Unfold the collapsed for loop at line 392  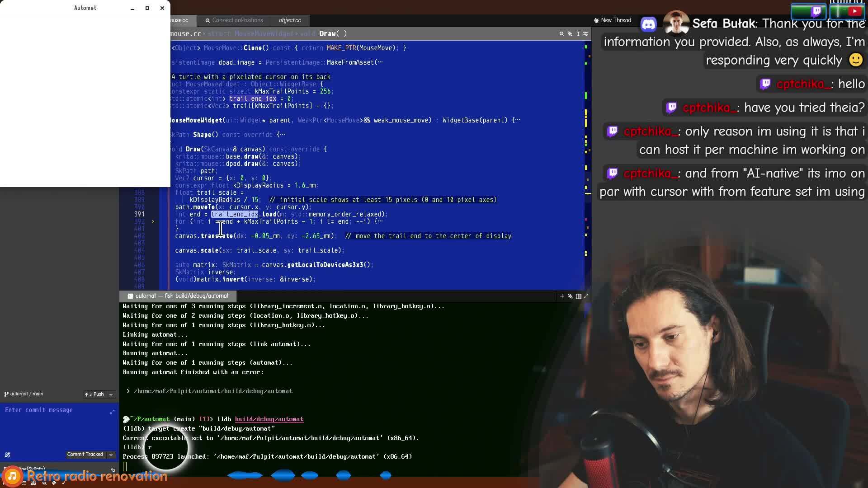point(153,221)
